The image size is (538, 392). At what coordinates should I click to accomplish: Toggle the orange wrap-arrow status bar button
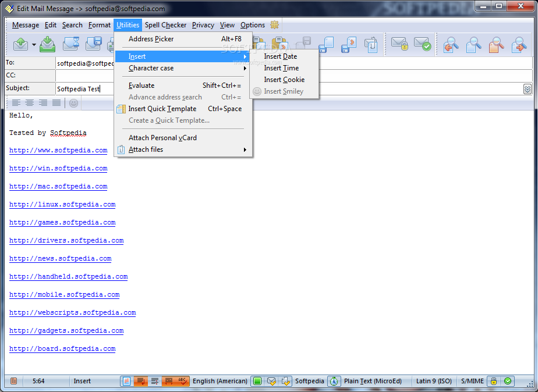(x=141, y=381)
